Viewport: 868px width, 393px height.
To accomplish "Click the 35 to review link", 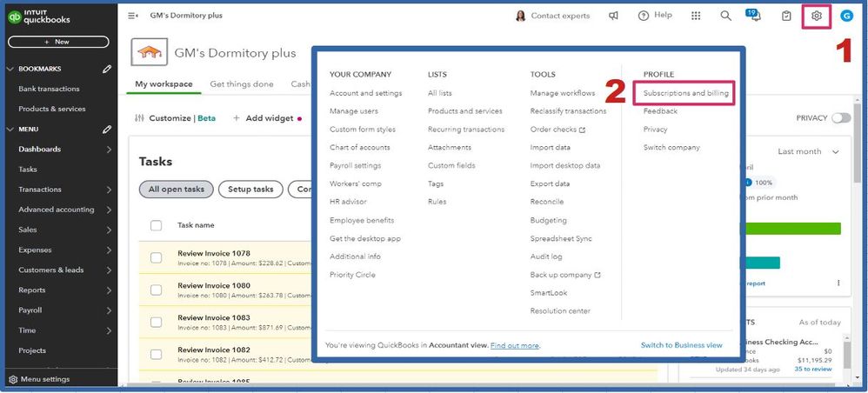I will click(x=813, y=369).
